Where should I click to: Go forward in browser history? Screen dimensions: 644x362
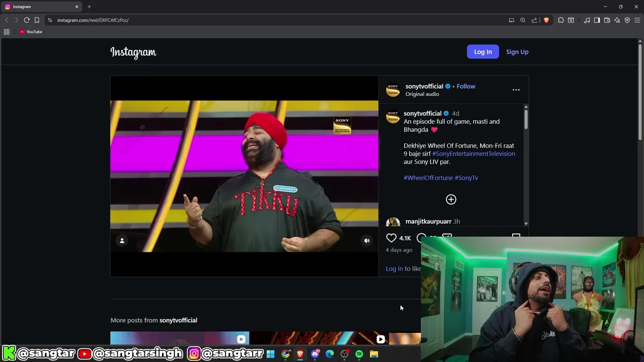pyautogui.click(x=16, y=20)
